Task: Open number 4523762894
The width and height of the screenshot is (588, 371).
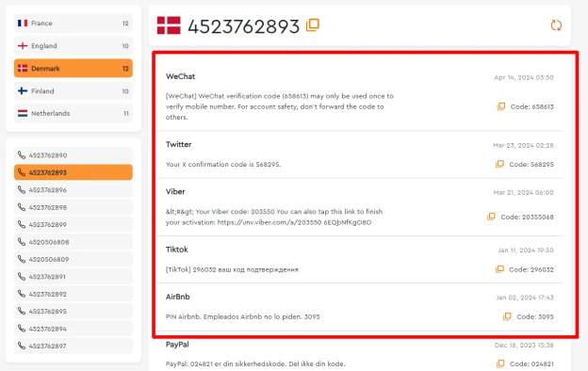Action: click(x=73, y=329)
